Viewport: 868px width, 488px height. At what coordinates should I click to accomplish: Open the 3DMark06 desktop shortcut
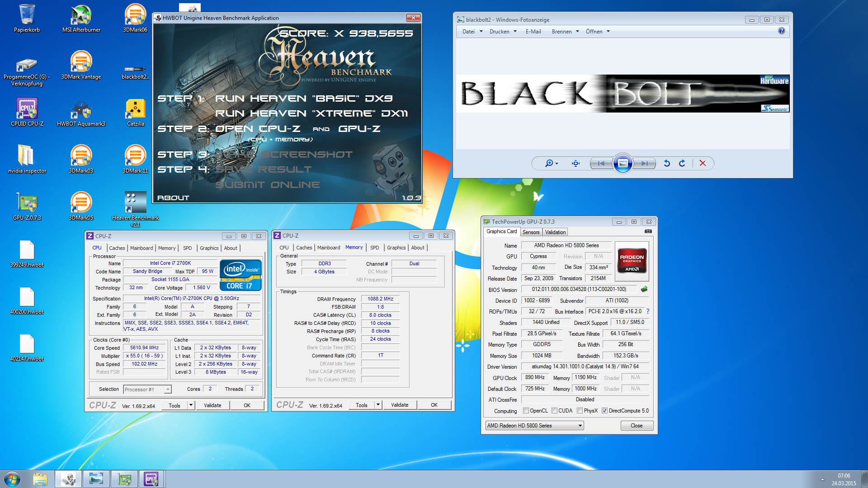pos(135,18)
